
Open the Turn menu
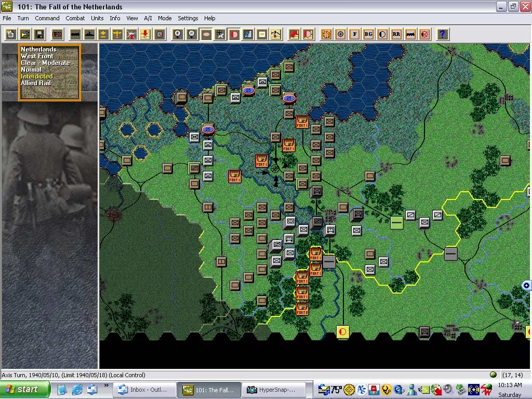pos(23,18)
